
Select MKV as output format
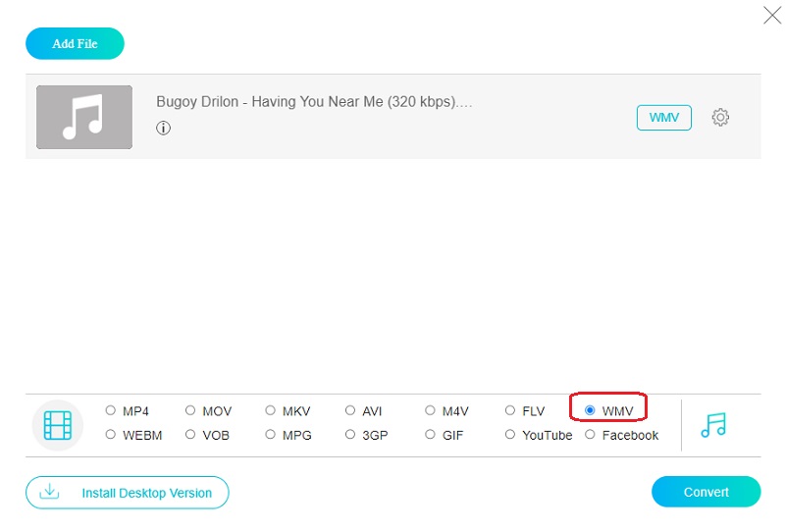(271, 411)
